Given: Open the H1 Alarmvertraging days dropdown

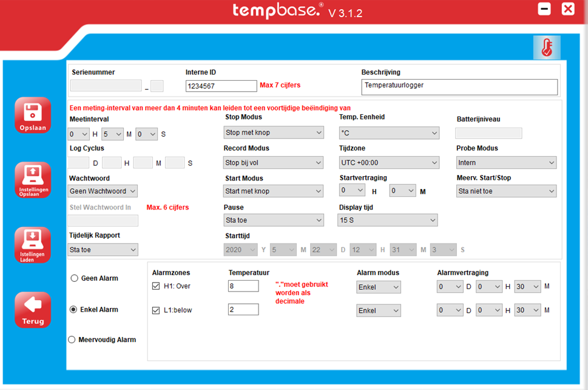Looking at the screenshot, I should click(x=450, y=287).
